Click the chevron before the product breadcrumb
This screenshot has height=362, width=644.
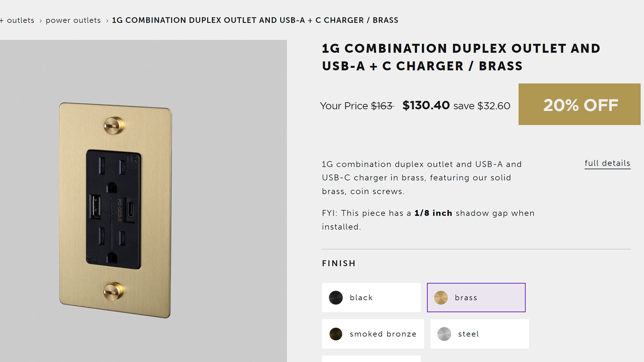[x=107, y=21]
